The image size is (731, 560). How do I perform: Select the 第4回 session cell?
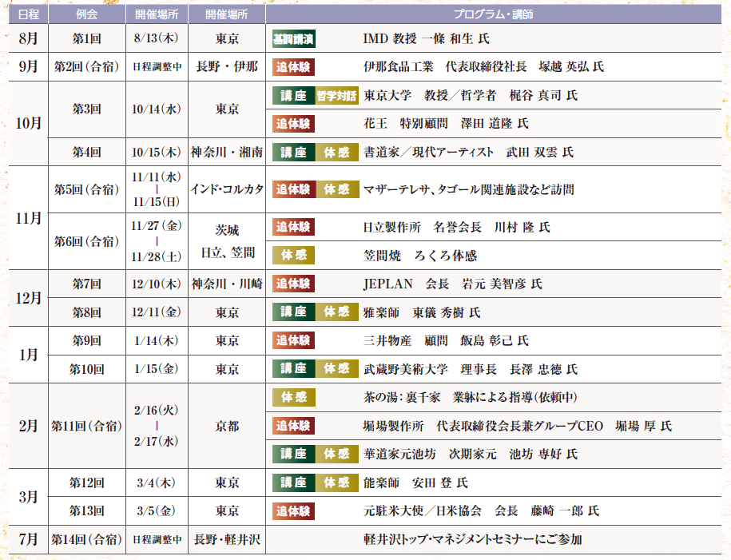tap(87, 152)
